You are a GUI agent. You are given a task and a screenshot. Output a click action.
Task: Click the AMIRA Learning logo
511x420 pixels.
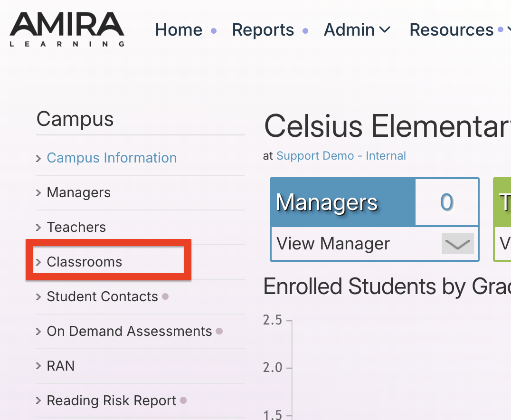(x=66, y=29)
